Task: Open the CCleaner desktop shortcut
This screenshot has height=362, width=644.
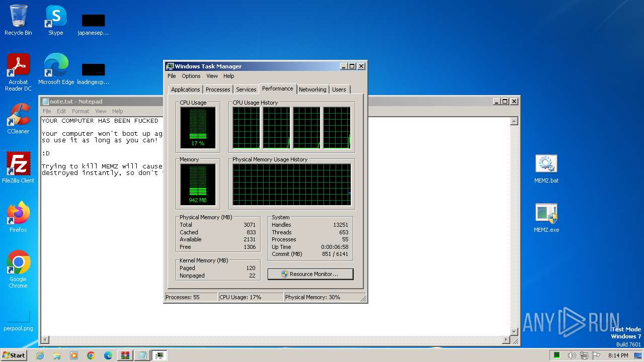Action: point(18,119)
